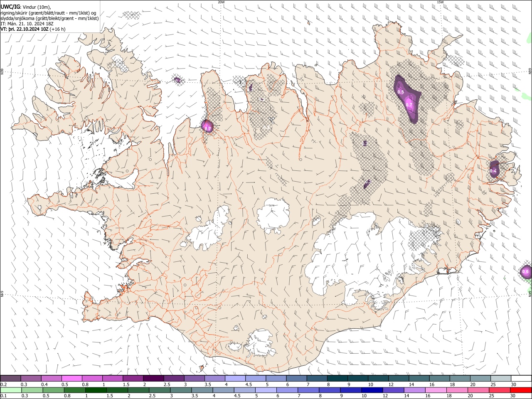Click the '16' label in rain legend row

coord(427,396)
